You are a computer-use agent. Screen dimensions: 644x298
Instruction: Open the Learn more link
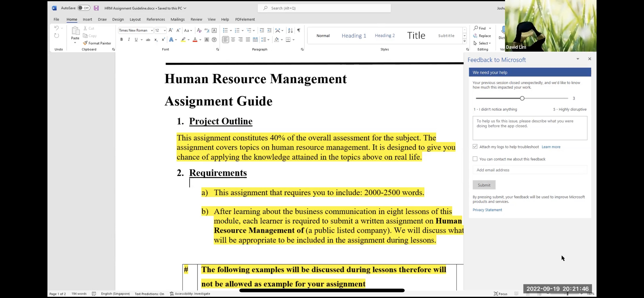pyautogui.click(x=551, y=147)
